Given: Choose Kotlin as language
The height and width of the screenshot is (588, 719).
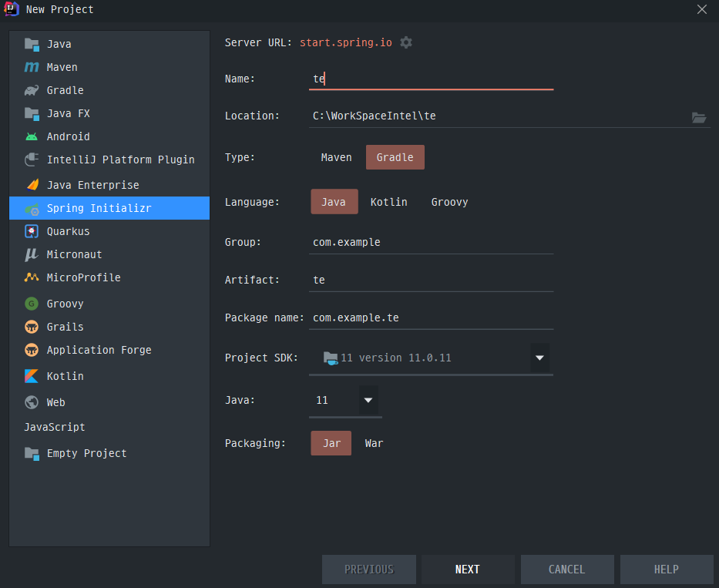Looking at the screenshot, I should [x=389, y=202].
